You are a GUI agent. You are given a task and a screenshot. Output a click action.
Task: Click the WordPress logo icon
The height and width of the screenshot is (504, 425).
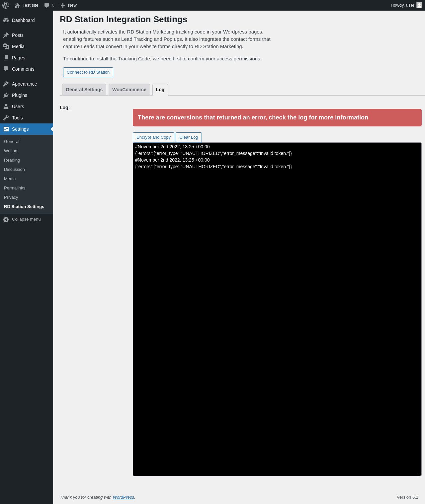[6, 5]
